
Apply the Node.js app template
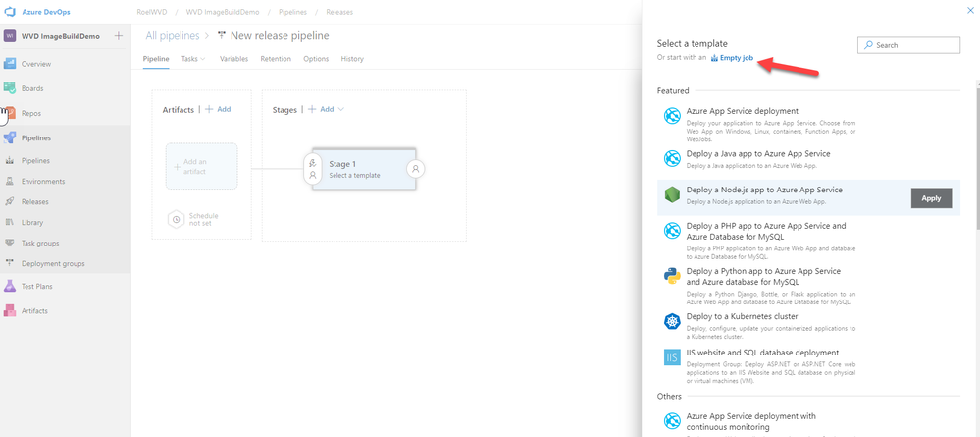point(931,197)
